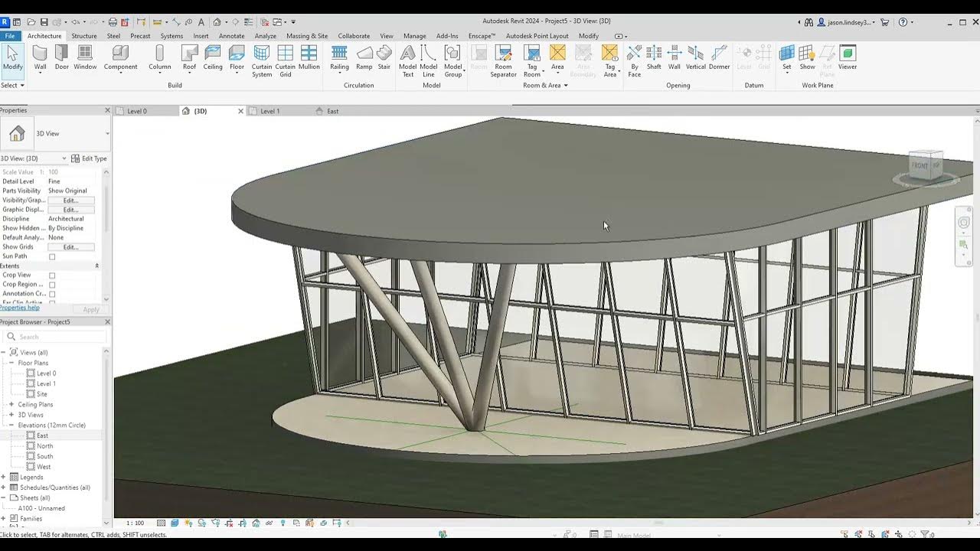This screenshot has width=980, height=551.
Task: Collapse the Floor Plans tree node
Action: [x=11, y=363]
